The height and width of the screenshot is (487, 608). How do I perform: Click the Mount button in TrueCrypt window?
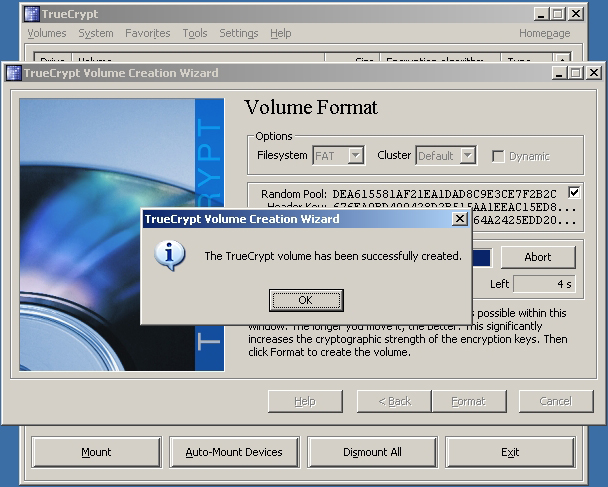[x=96, y=452]
